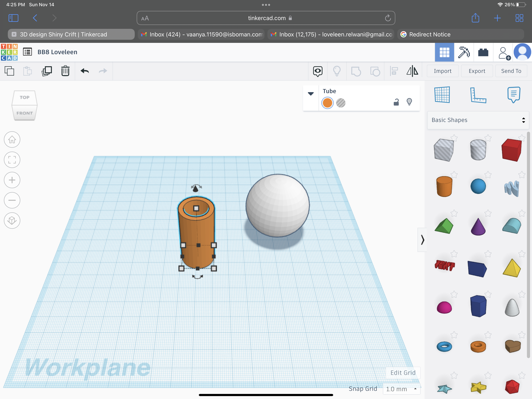Open the Tinkercad logo home
The width and height of the screenshot is (532, 399).
(9, 52)
